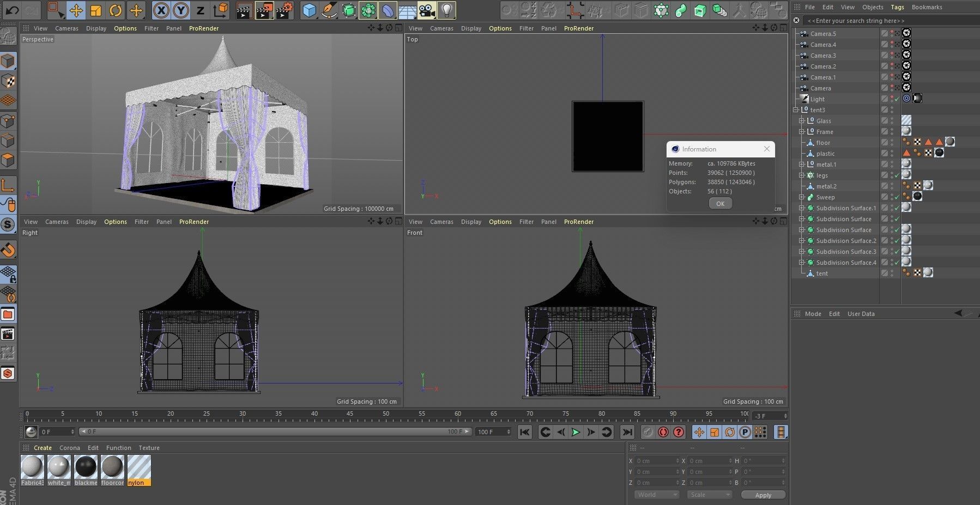The width and height of the screenshot is (980, 505).
Task: Click the Record Active Objects red button
Action: [x=663, y=432]
